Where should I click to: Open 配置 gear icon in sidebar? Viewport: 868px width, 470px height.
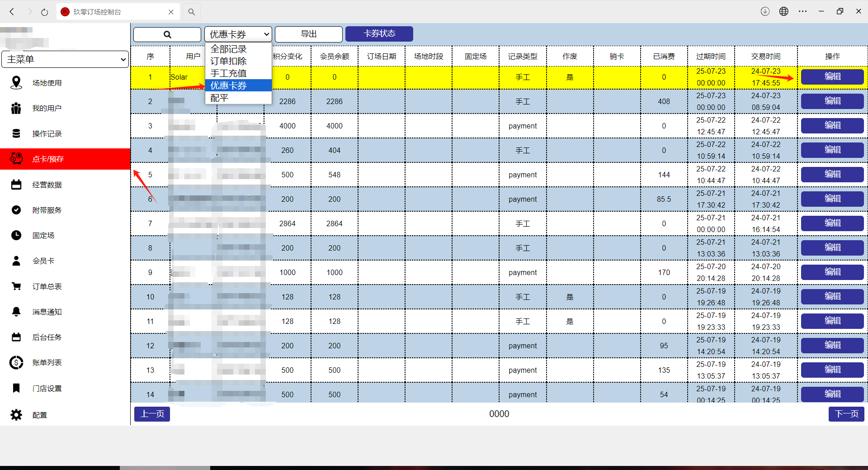point(16,415)
